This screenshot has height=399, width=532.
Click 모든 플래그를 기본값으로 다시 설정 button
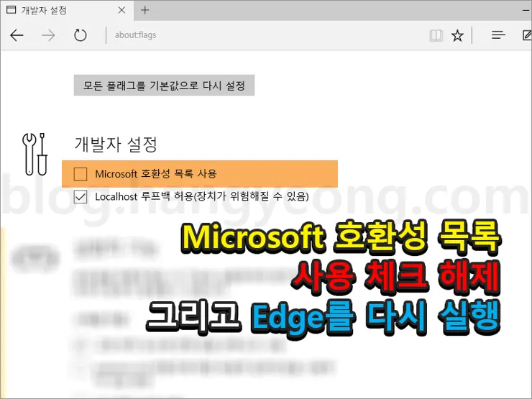point(164,85)
